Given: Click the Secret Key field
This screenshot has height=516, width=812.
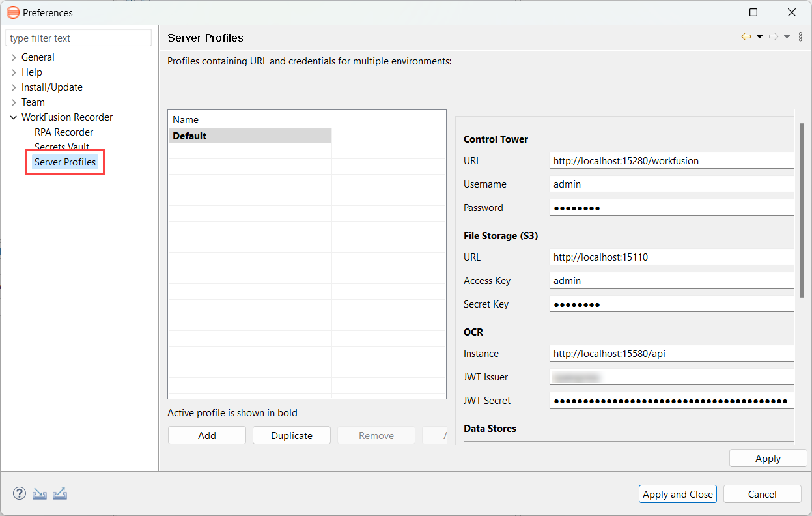Looking at the screenshot, I should pos(671,304).
